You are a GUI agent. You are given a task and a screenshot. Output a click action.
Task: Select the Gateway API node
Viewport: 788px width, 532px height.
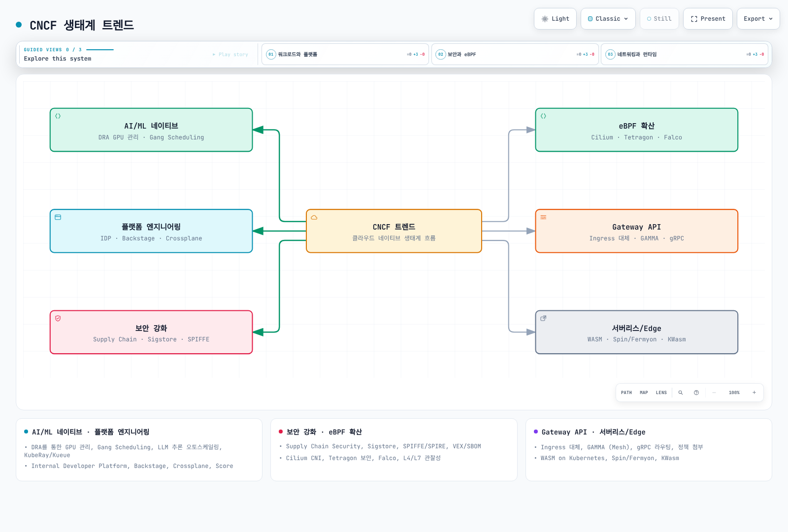pos(637,231)
